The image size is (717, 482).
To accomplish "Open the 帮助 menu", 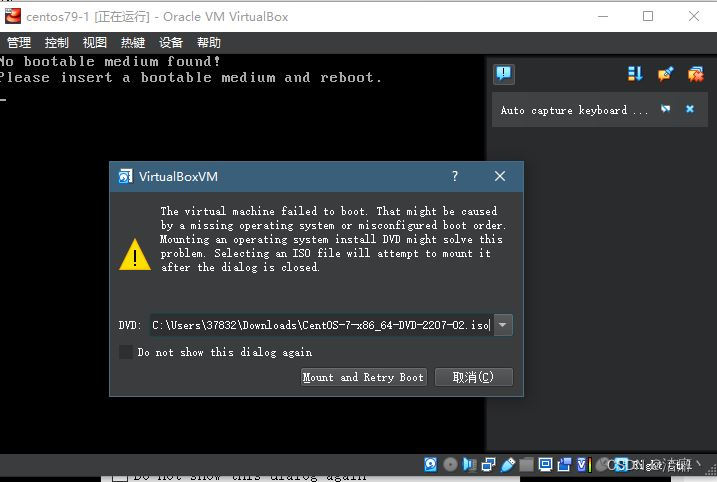I will point(209,43).
